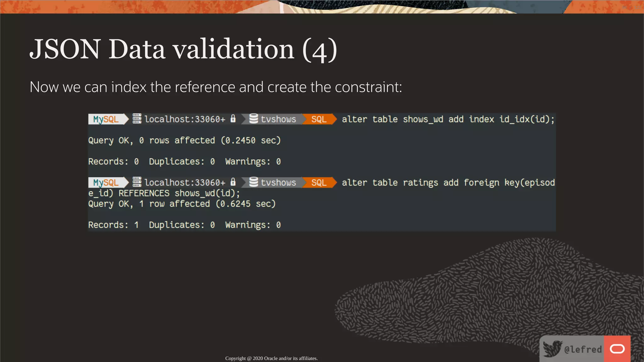Click the first orange SQL mode badge

point(319,119)
